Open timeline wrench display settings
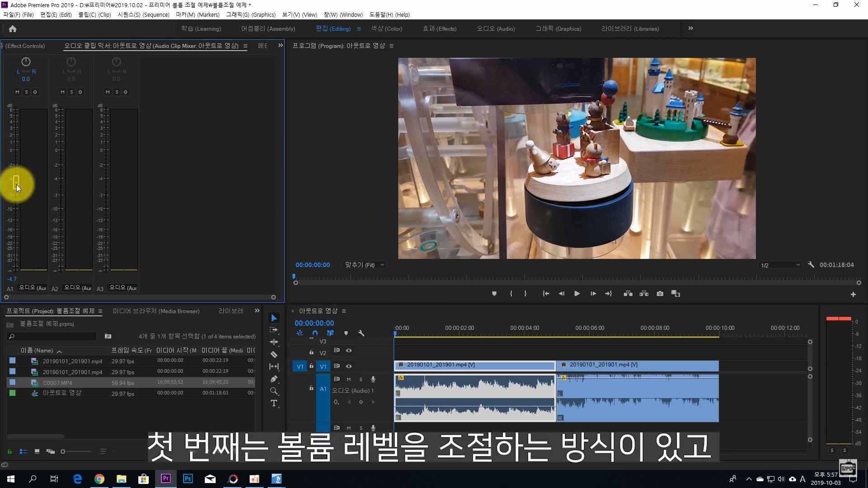This screenshot has height=488, width=868. point(361,333)
